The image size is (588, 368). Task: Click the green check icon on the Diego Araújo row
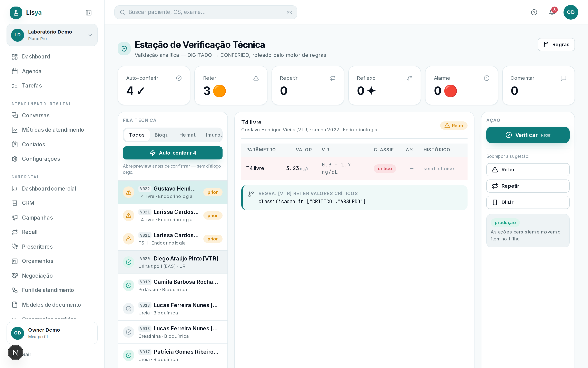coord(129,262)
